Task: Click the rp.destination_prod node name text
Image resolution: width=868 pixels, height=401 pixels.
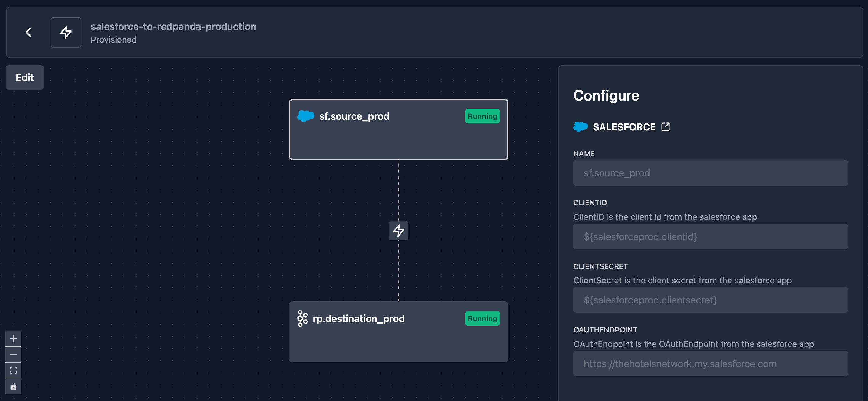Action: coord(359,319)
